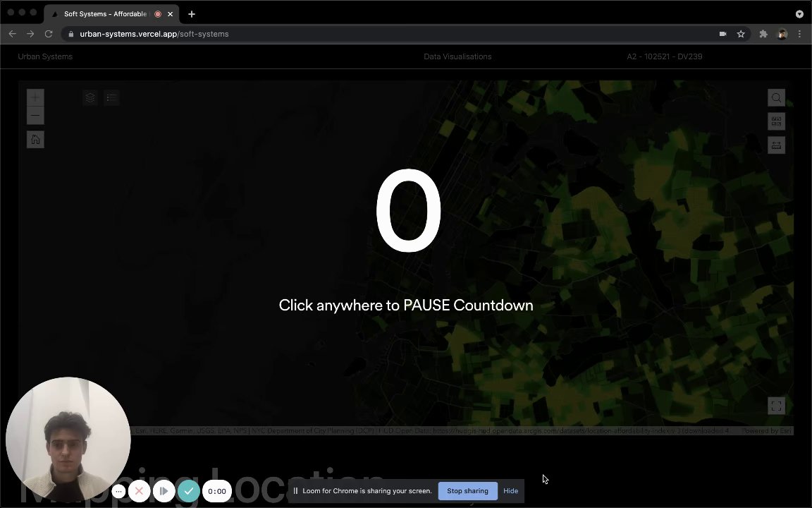Viewport: 812px width, 508px height.
Task: Bookmark this page with star
Action: pos(741,34)
